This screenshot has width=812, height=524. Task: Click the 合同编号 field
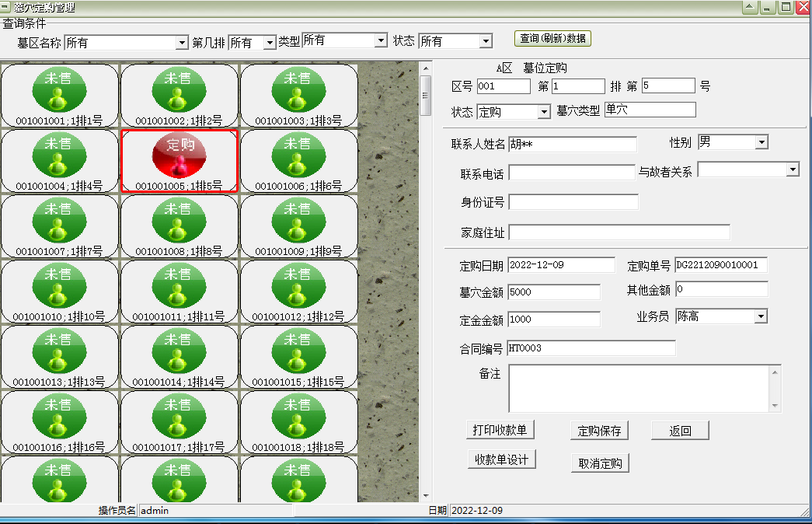click(591, 348)
